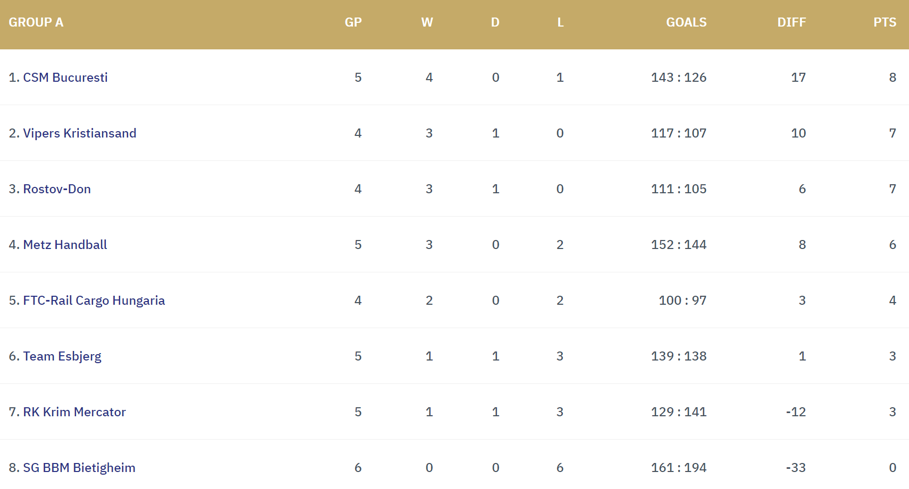Open the CSM Bucuresti team link

[x=65, y=77]
